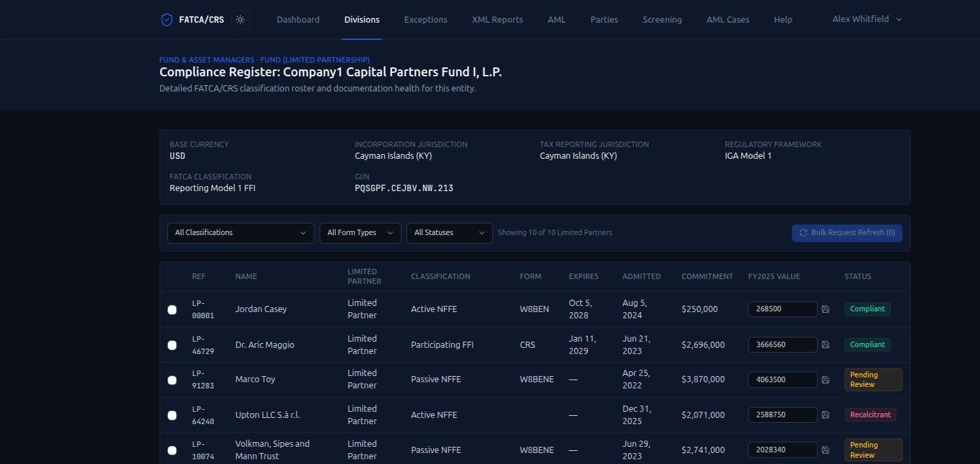Image resolution: width=980 pixels, height=464 pixels.
Task: Switch to the Exceptions tab
Action: (426, 20)
